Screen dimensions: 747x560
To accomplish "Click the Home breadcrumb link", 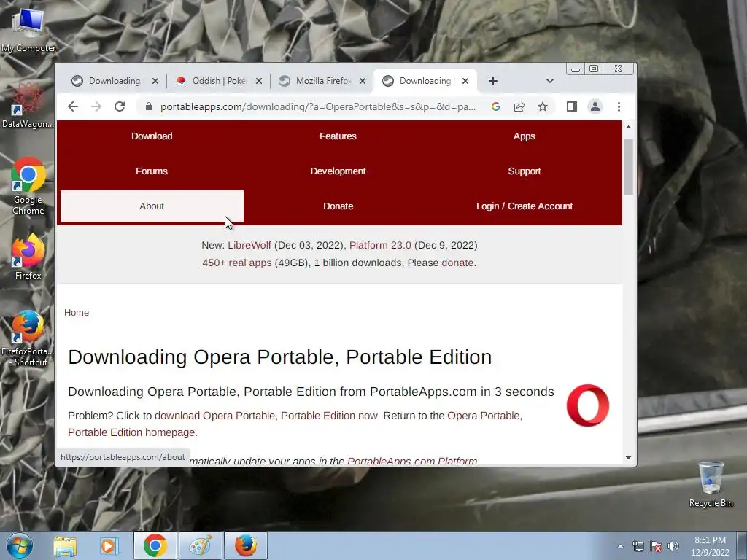I will pos(77,312).
